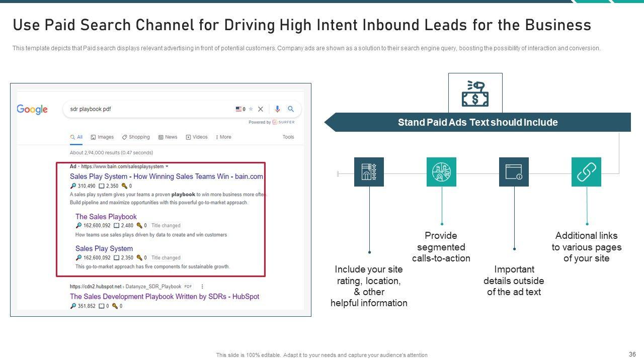Click 'Important details outside of the ad text'
Screen dimensions: 644x362
tap(514, 281)
